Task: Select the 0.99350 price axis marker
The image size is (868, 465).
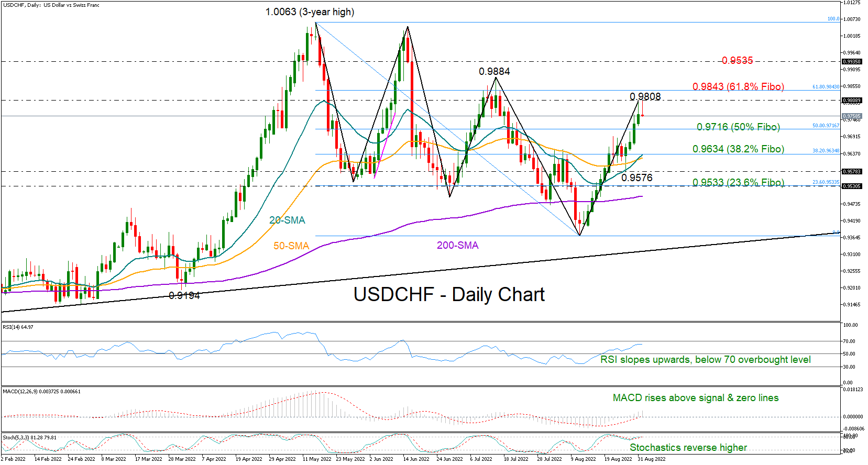Action: (851, 61)
